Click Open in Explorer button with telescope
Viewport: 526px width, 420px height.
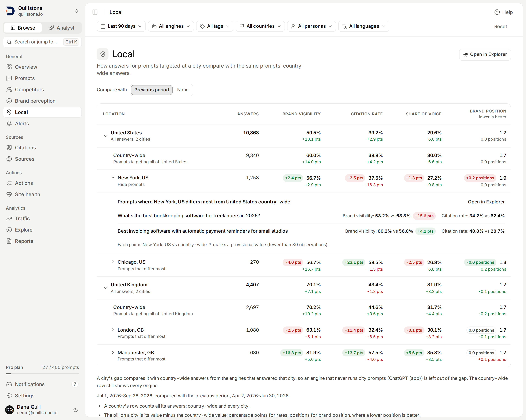coord(485,54)
